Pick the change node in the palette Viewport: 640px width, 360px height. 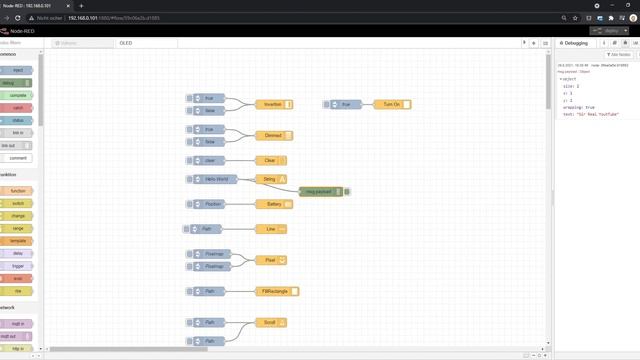coord(16,216)
